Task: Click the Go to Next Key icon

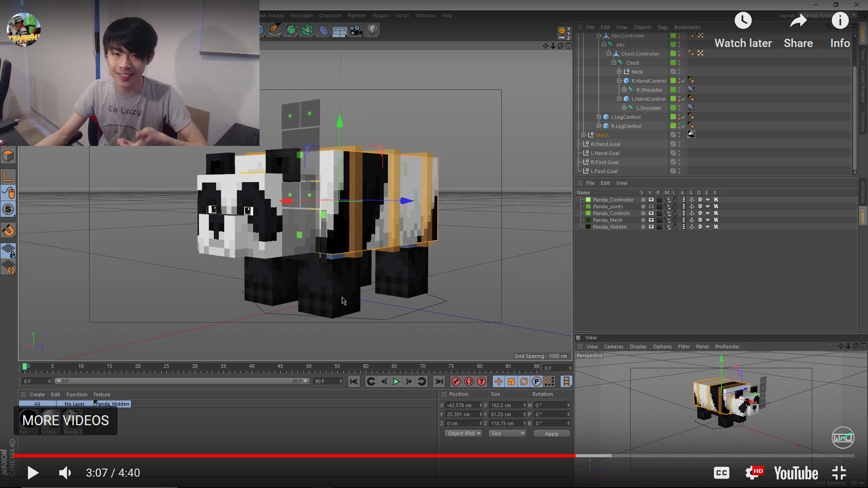Action: click(x=421, y=382)
